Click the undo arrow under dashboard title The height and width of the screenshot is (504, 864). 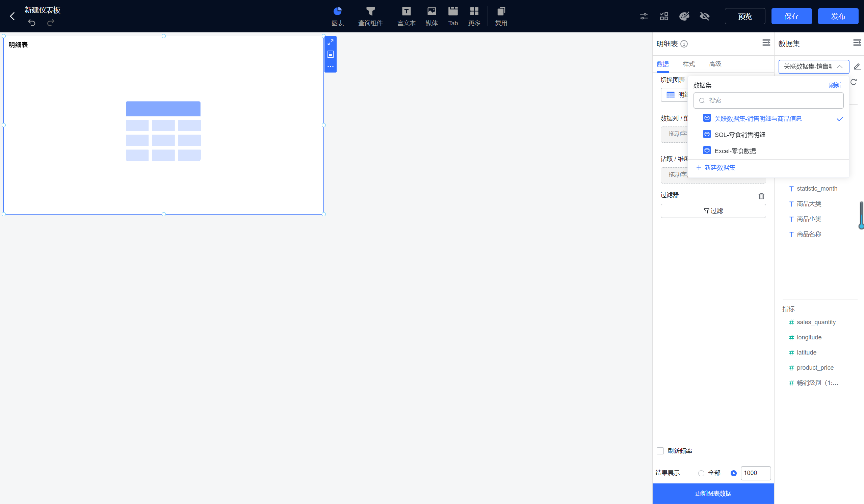click(x=31, y=23)
